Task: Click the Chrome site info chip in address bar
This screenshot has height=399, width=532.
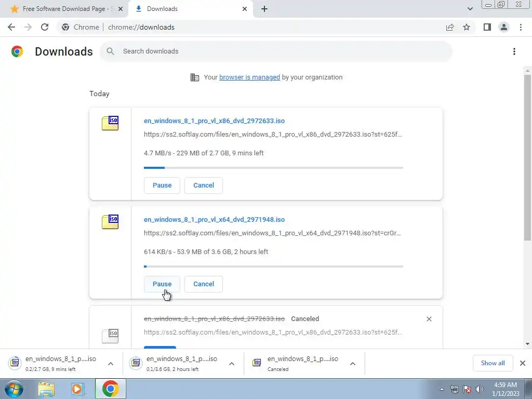Action: 82,27
